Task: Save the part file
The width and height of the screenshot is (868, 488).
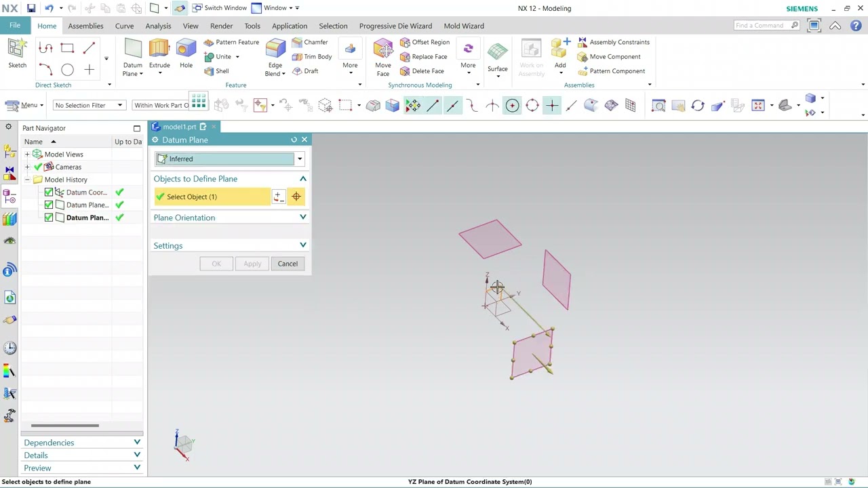Action: click(31, 8)
